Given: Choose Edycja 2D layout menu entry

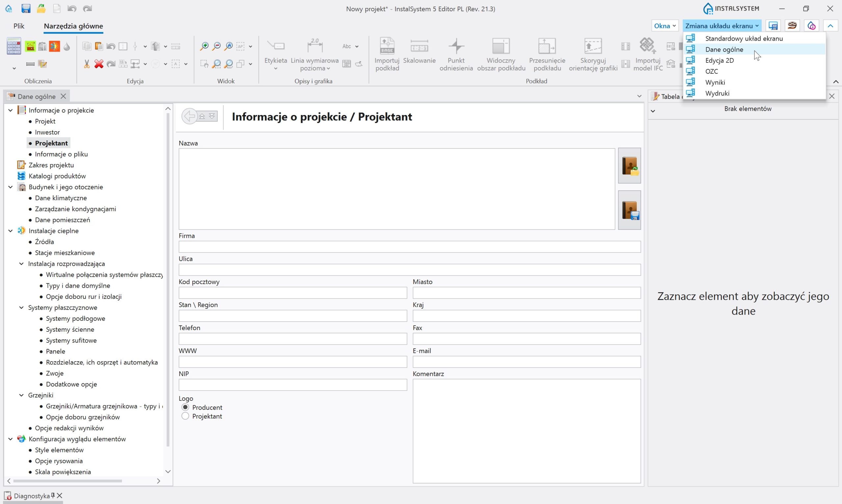Looking at the screenshot, I should pos(754,60).
